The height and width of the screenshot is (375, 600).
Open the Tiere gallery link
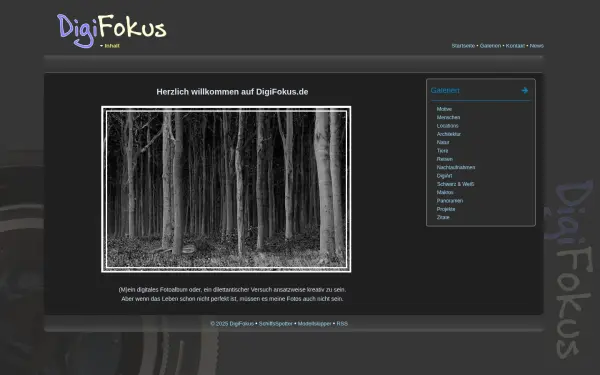442,151
